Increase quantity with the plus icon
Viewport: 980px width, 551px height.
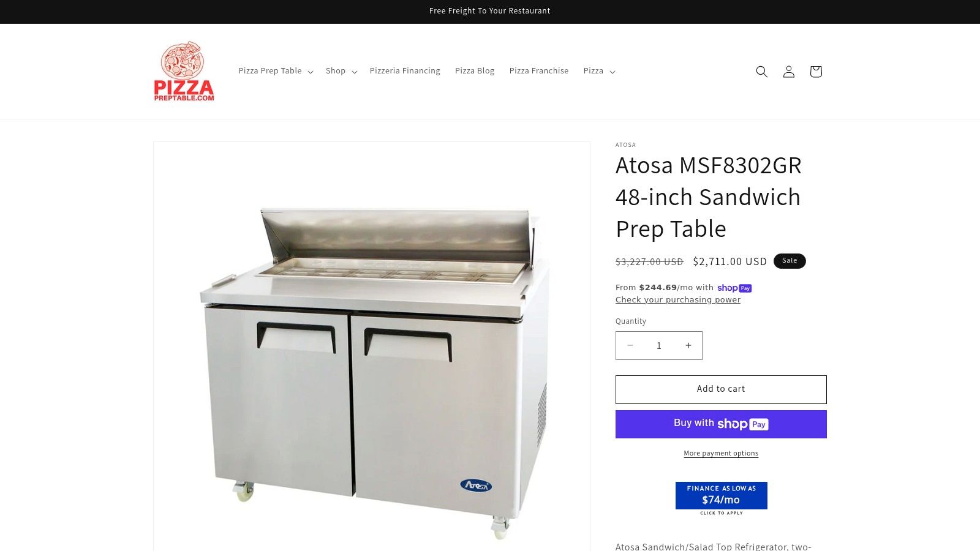688,345
